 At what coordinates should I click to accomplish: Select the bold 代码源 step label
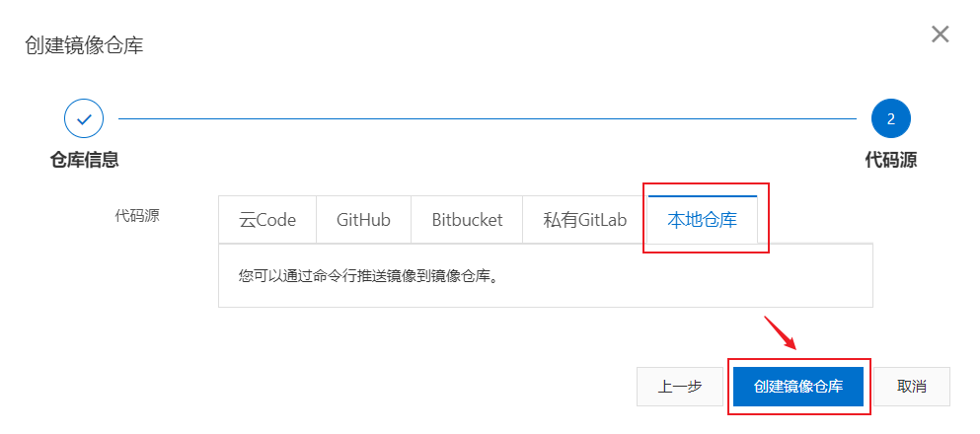(890, 161)
